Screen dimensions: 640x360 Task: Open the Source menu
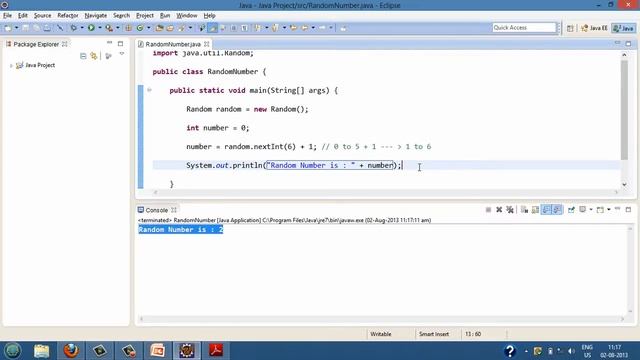[x=42, y=16]
